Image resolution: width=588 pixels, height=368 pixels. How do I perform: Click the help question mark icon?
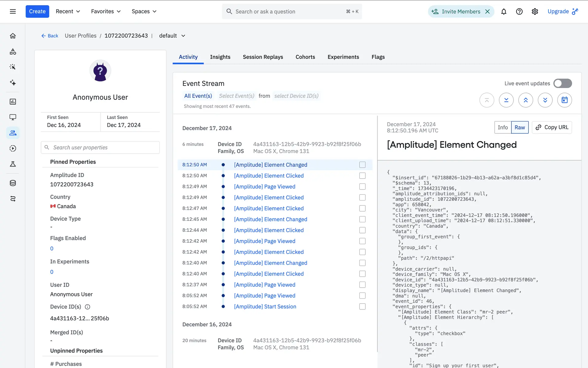[519, 12]
